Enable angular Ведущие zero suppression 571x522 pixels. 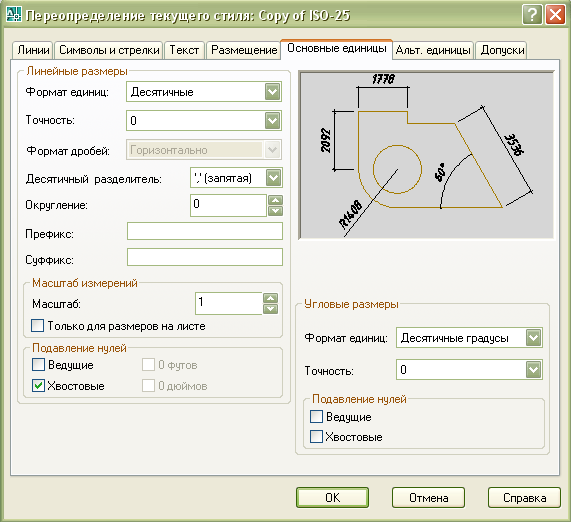(316, 416)
